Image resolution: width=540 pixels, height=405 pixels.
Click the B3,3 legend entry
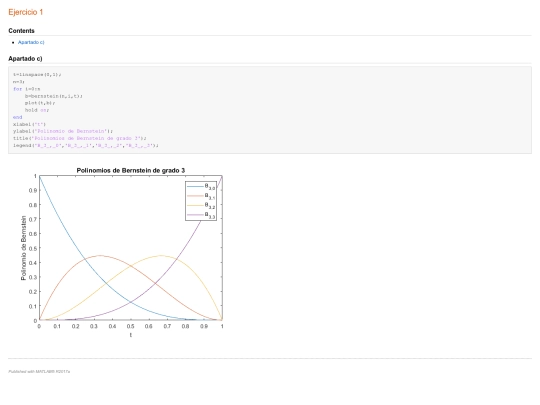tap(201, 215)
